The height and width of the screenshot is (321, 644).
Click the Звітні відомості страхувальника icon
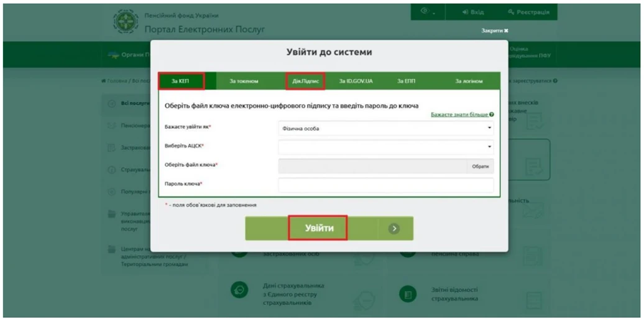[x=408, y=294]
